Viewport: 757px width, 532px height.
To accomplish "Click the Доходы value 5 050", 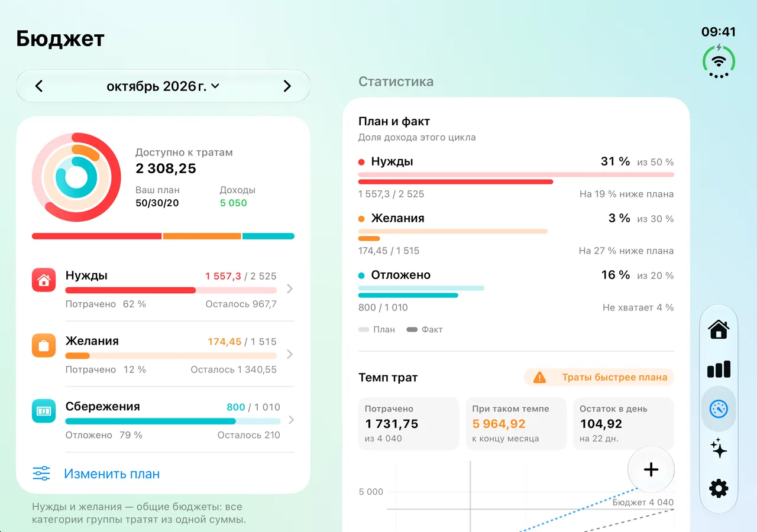I will (x=234, y=203).
